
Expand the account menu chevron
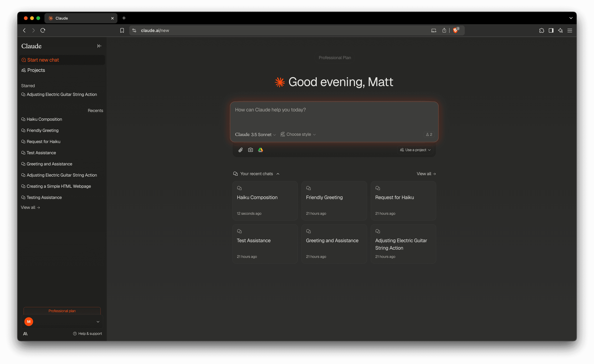[98, 322]
